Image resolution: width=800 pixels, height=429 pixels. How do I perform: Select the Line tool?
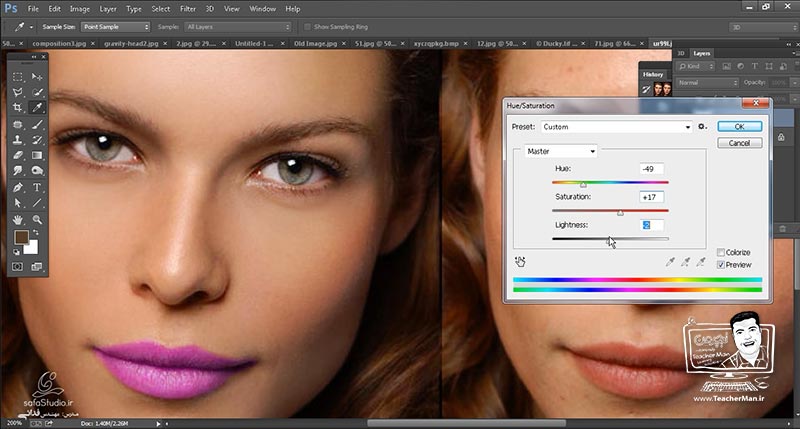[37, 203]
